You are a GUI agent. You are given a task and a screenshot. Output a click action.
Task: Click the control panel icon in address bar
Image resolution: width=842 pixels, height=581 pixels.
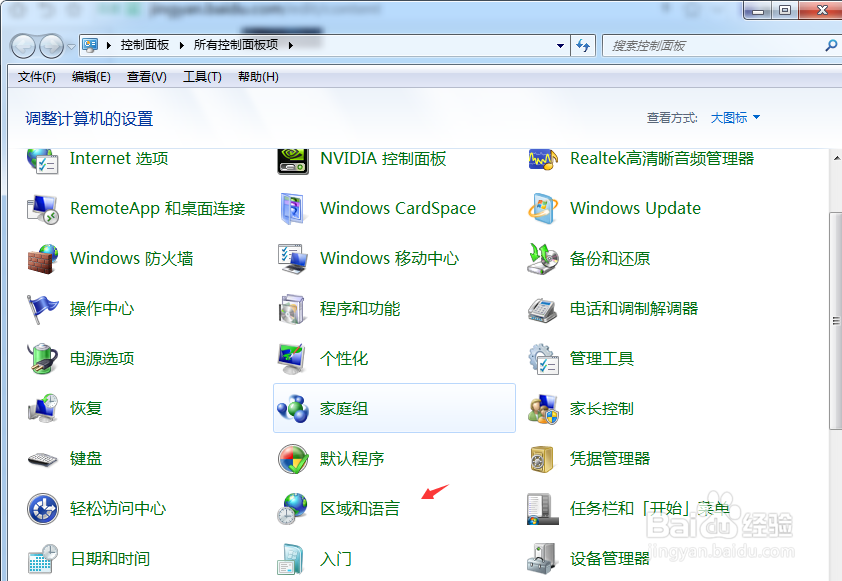click(90, 45)
